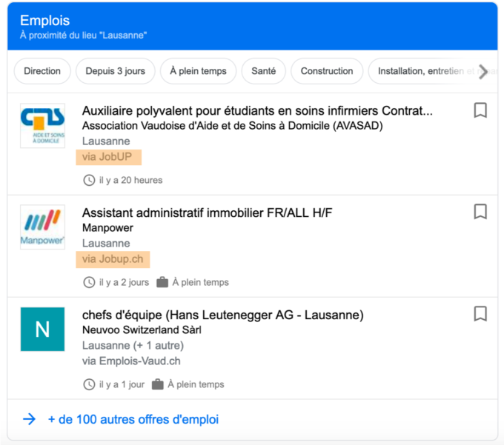The image size is (504, 445).
Task: Click the teal N Neuvoo logo
Action: (x=42, y=329)
